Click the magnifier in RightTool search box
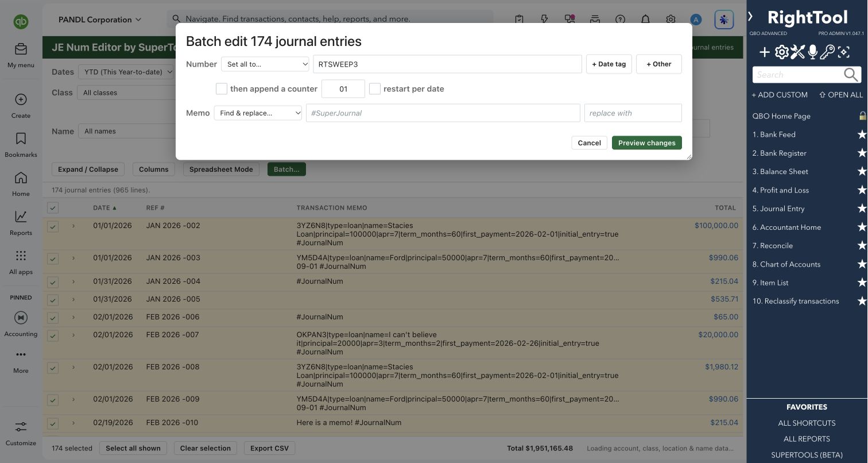868x463 pixels. click(x=851, y=75)
